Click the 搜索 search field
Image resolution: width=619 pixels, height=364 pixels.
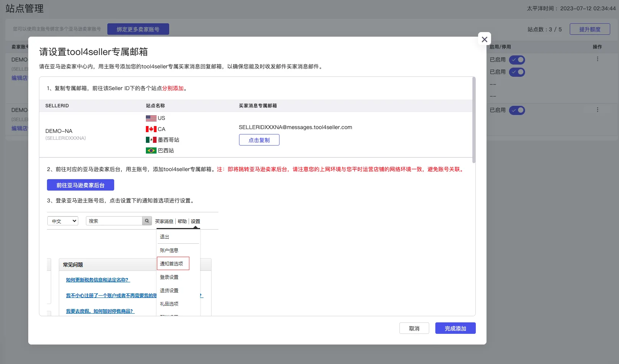coord(114,221)
